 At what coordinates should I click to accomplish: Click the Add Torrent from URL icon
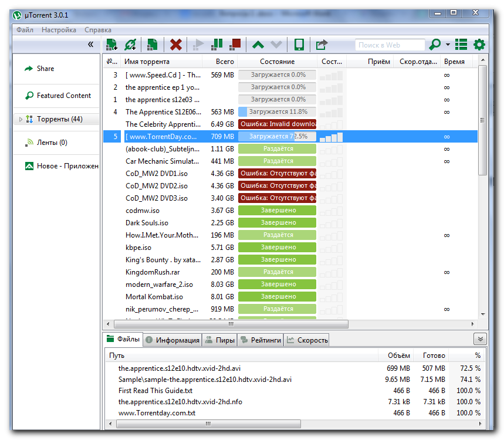[130, 45]
